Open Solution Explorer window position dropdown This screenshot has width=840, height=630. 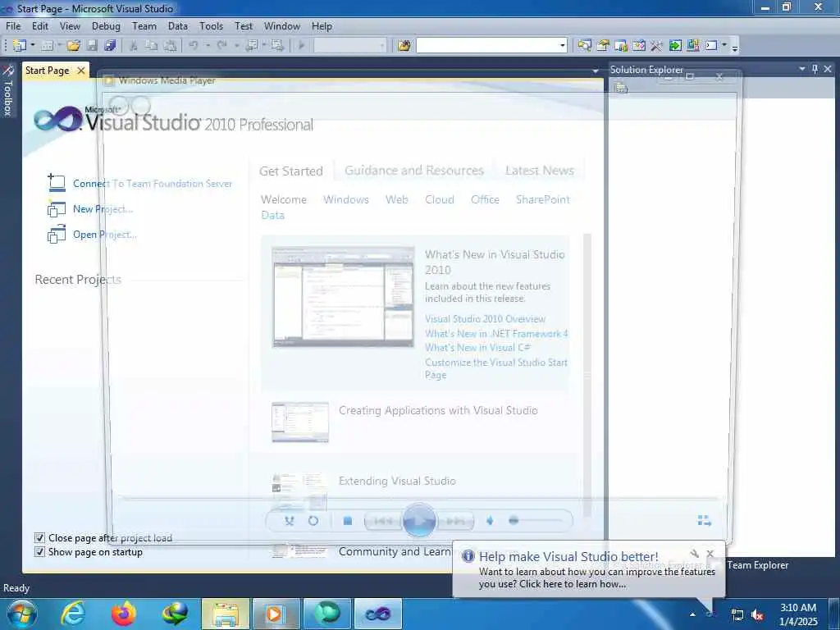coord(802,69)
